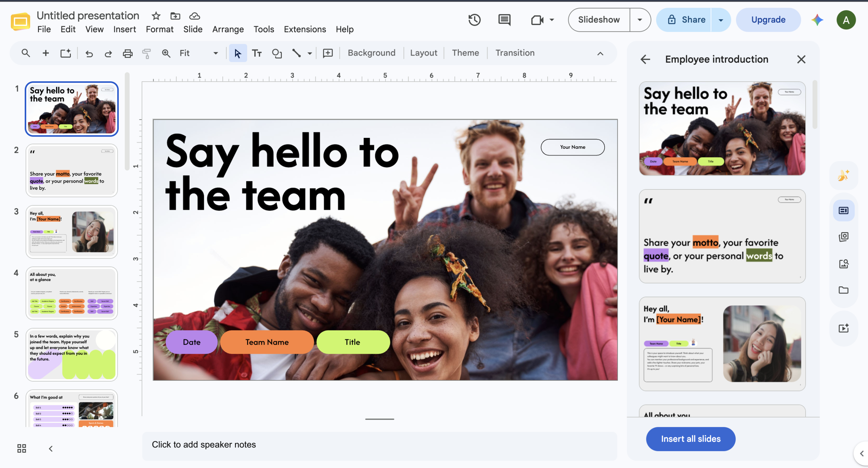Select the line tool

(x=297, y=53)
